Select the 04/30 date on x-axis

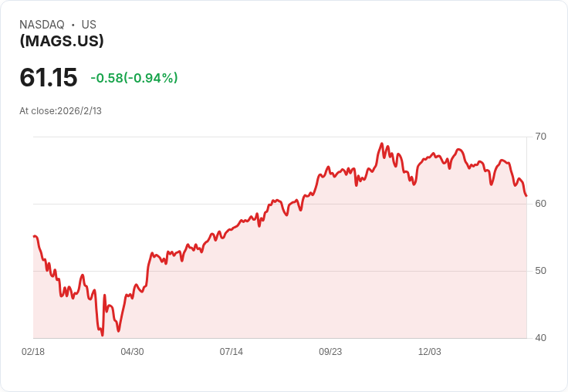132,352
